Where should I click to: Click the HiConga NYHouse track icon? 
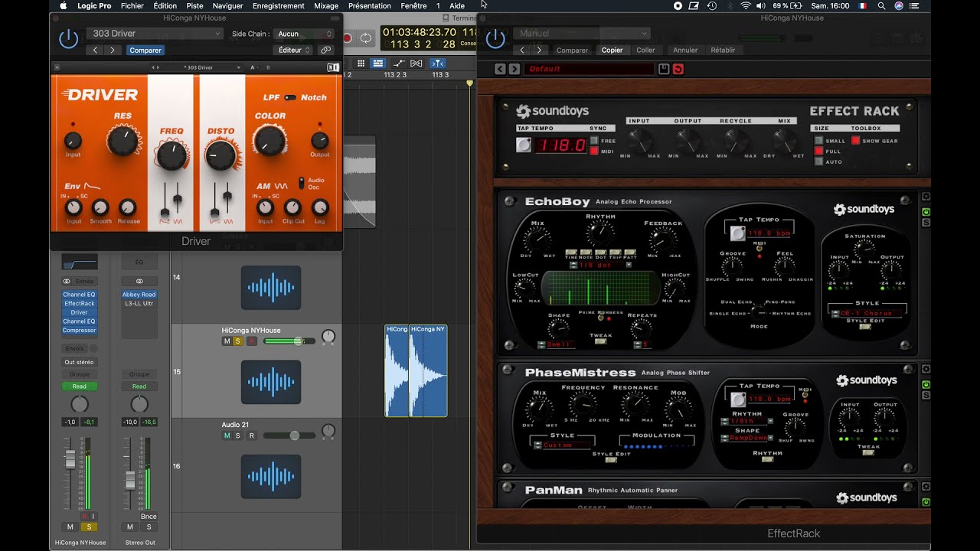click(x=271, y=382)
